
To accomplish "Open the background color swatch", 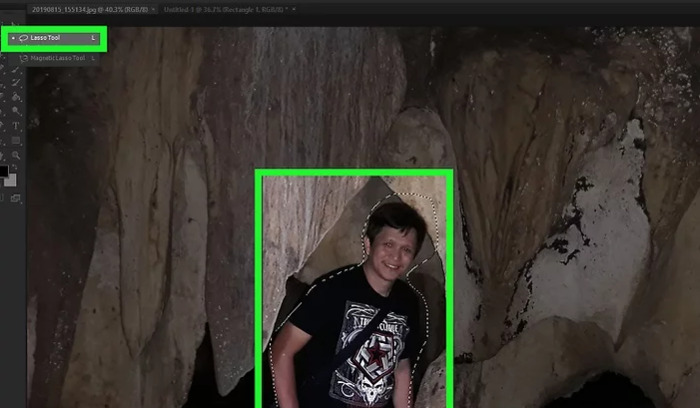I will point(11,182).
